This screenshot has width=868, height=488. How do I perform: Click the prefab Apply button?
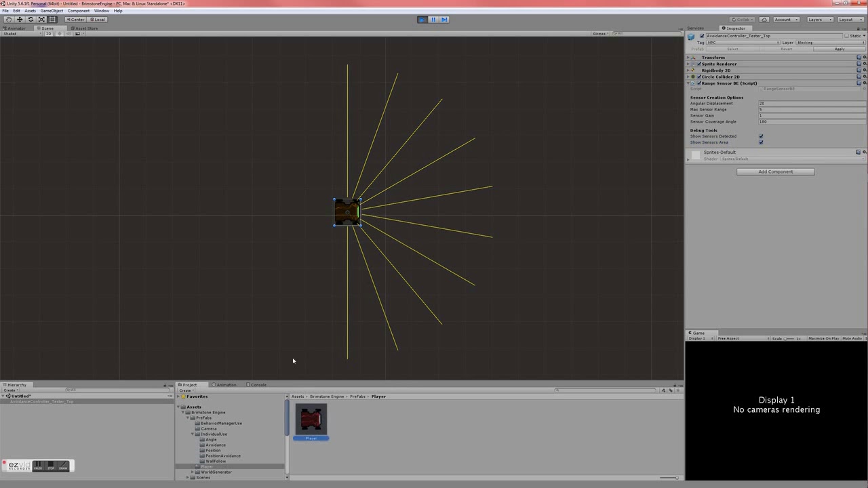pos(839,49)
